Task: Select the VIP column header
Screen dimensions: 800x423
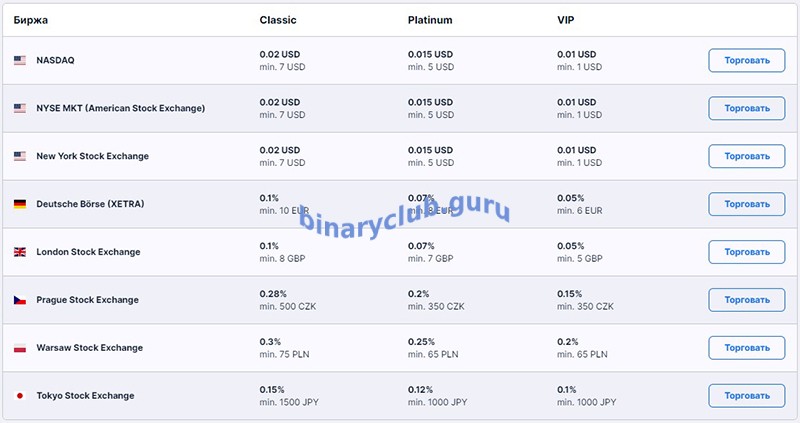Action: click(567, 20)
